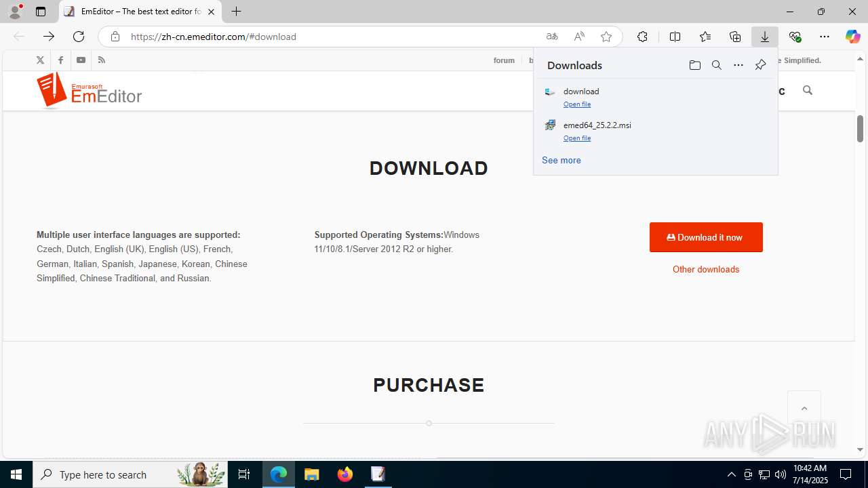The width and height of the screenshot is (868, 488).
Task: Click the Download it now button
Action: click(706, 237)
